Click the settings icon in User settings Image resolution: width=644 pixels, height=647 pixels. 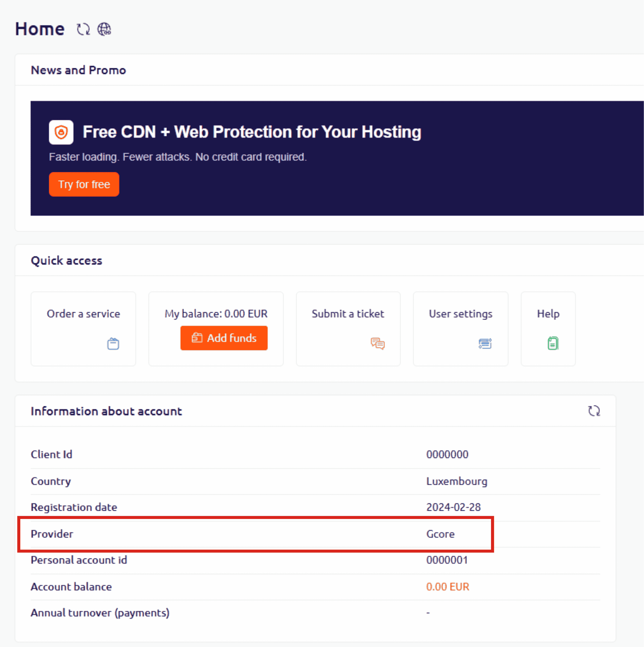click(485, 344)
